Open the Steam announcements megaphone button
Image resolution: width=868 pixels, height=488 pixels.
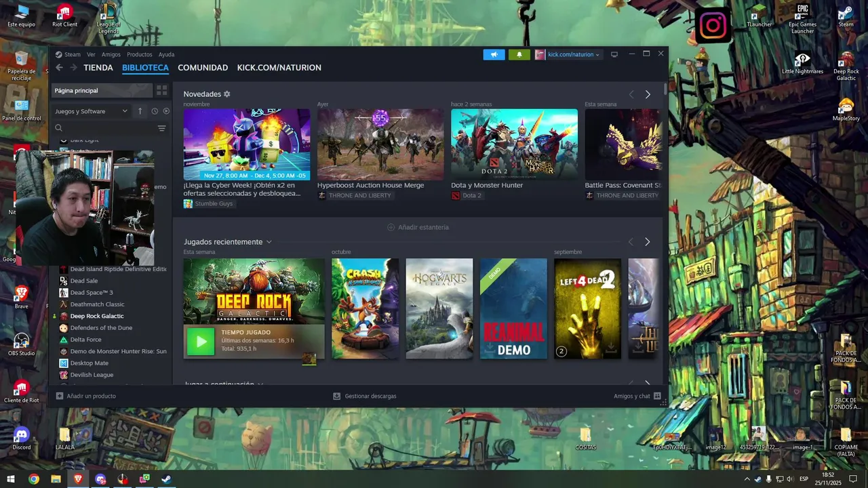494,54
